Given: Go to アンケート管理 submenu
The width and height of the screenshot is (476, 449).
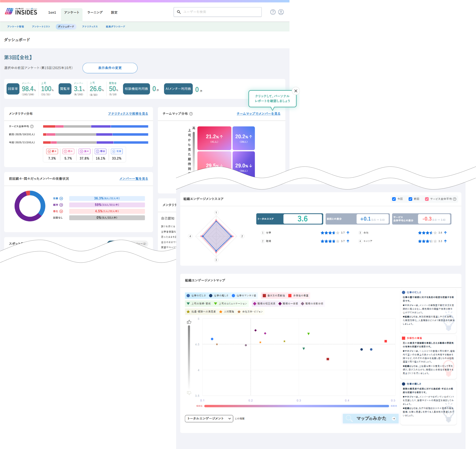Looking at the screenshot, I should coord(16,27).
